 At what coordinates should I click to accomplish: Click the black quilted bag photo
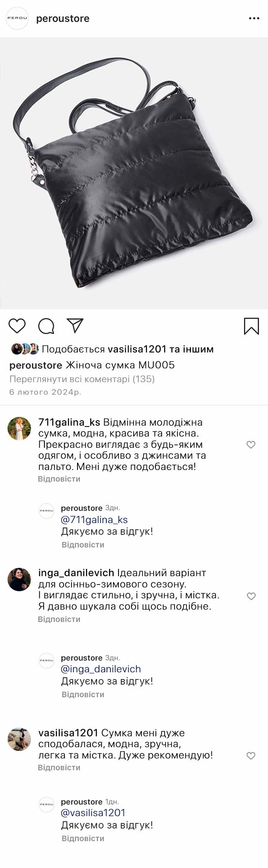134,174
